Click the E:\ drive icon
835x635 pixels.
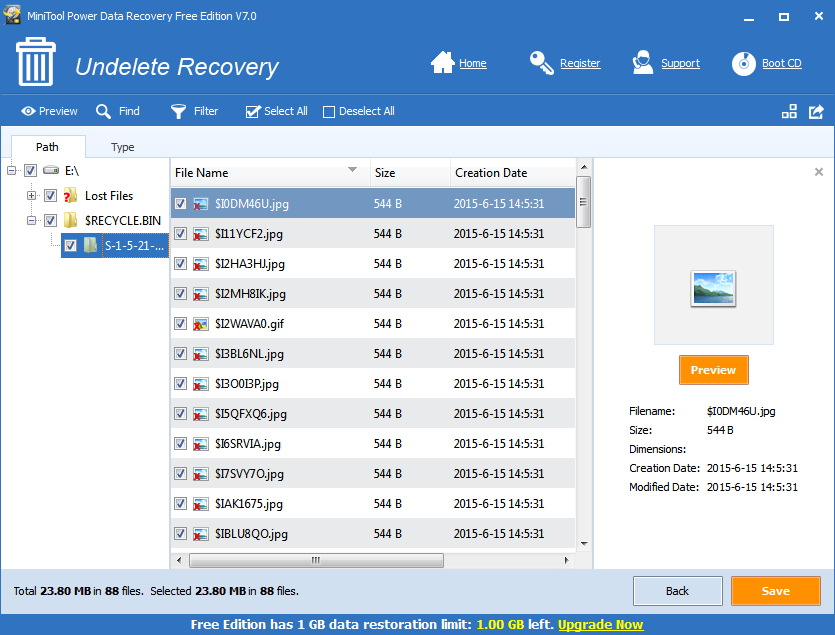51,170
